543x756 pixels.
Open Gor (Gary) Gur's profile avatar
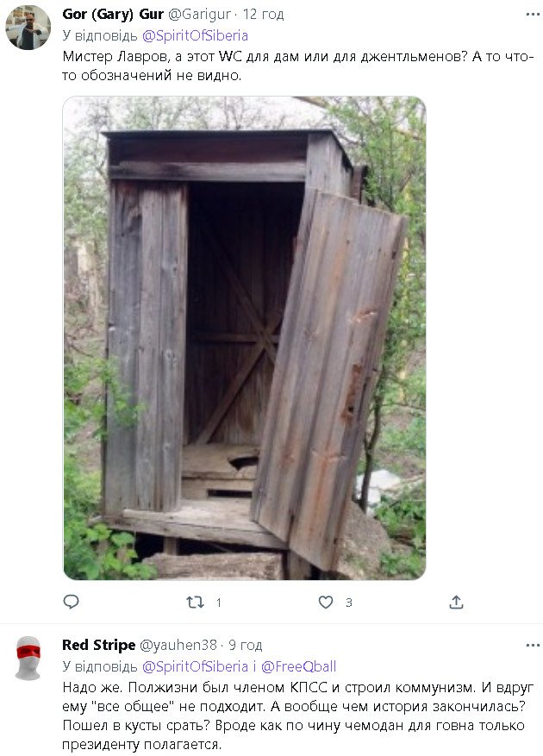pos(28,28)
